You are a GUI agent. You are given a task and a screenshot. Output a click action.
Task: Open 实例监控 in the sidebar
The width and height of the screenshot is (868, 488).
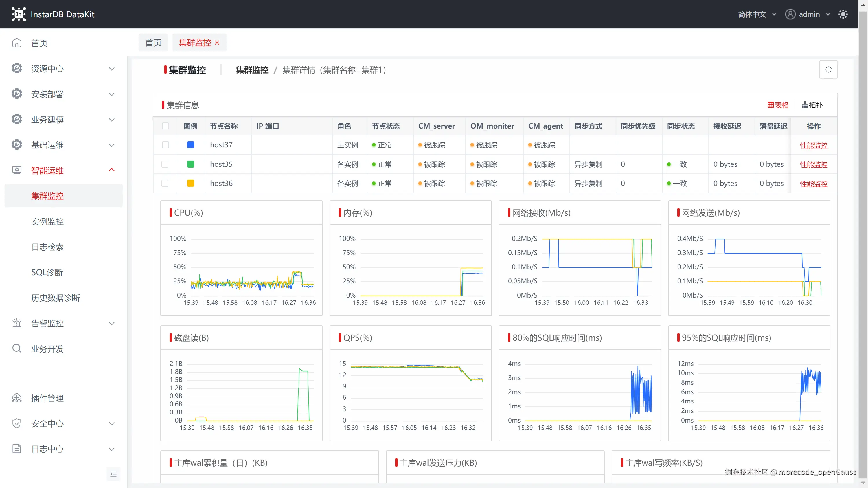coord(47,221)
